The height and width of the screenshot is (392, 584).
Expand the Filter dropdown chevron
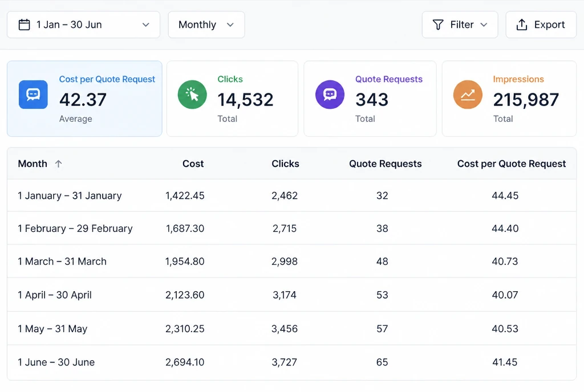click(484, 24)
